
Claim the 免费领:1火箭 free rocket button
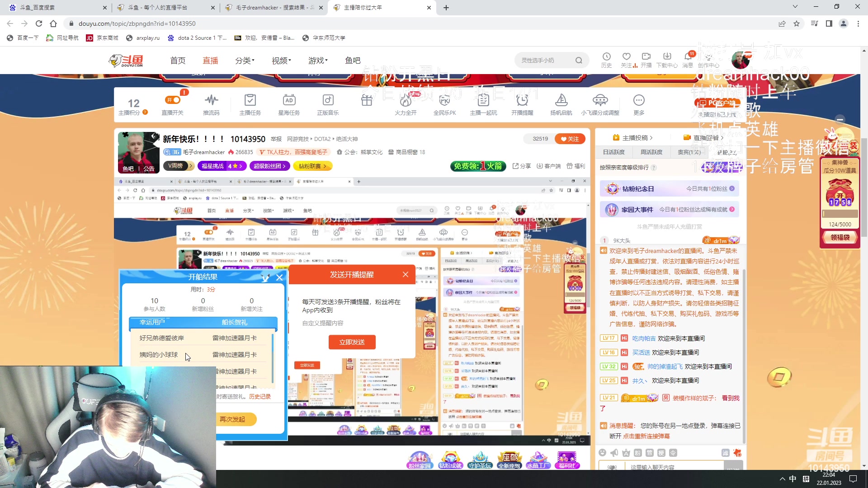coord(478,166)
